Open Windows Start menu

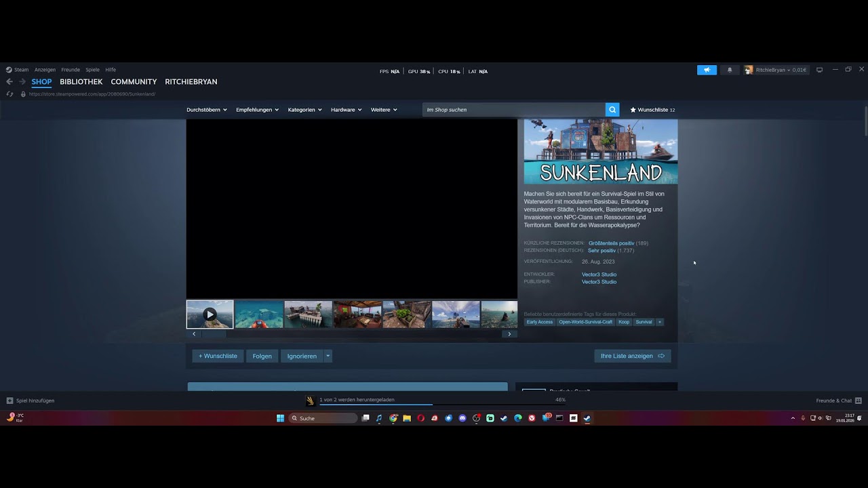point(280,418)
